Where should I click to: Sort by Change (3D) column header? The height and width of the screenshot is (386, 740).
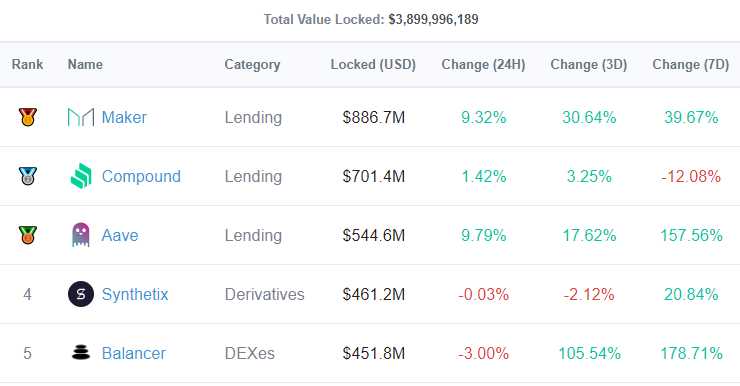pyautogui.click(x=589, y=65)
